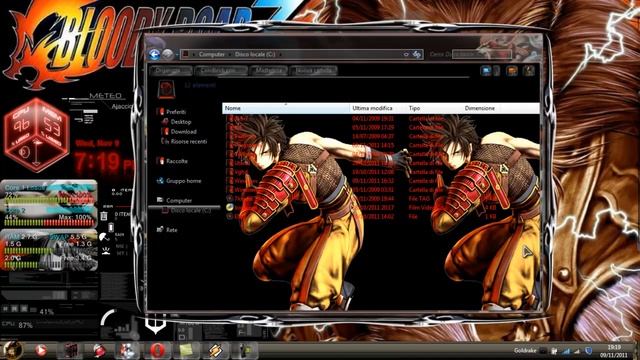The height and width of the screenshot is (360, 640).
Task: Select Disco locale (C:) in navigation pane
Action: pos(191,210)
